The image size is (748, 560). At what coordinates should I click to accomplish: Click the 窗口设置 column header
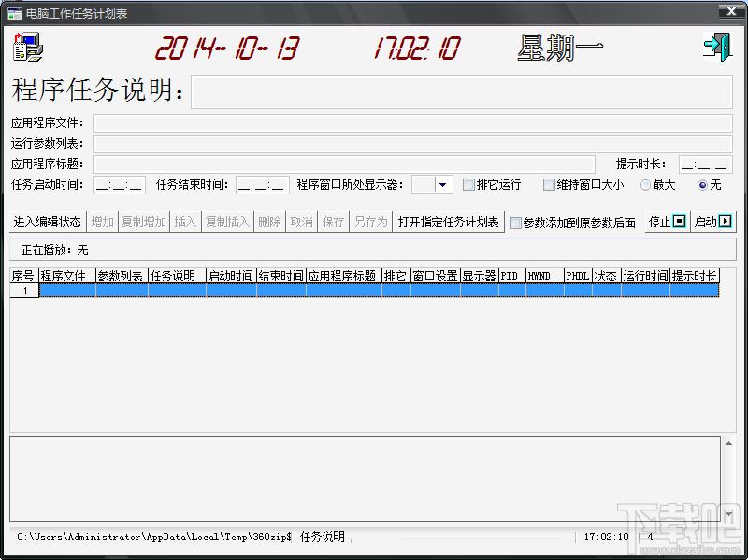[436, 276]
